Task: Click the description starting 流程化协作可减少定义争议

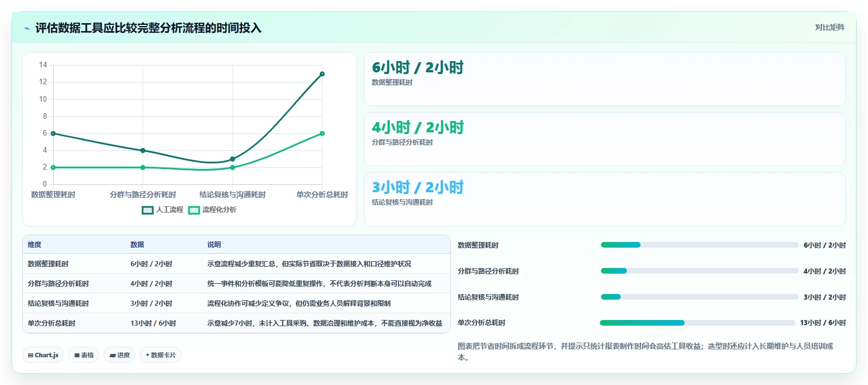Action: (x=299, y=304)
